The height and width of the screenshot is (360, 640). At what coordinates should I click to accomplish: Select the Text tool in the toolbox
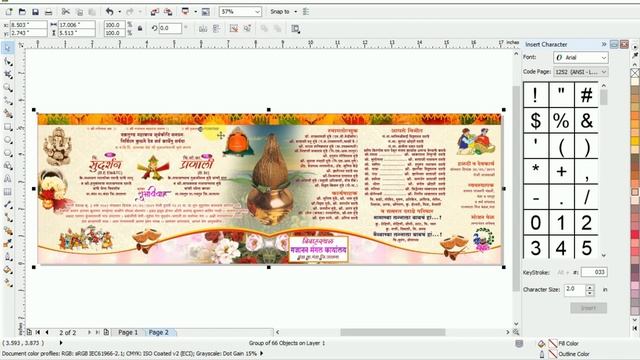pyautogui.click(x=8, y=179)
